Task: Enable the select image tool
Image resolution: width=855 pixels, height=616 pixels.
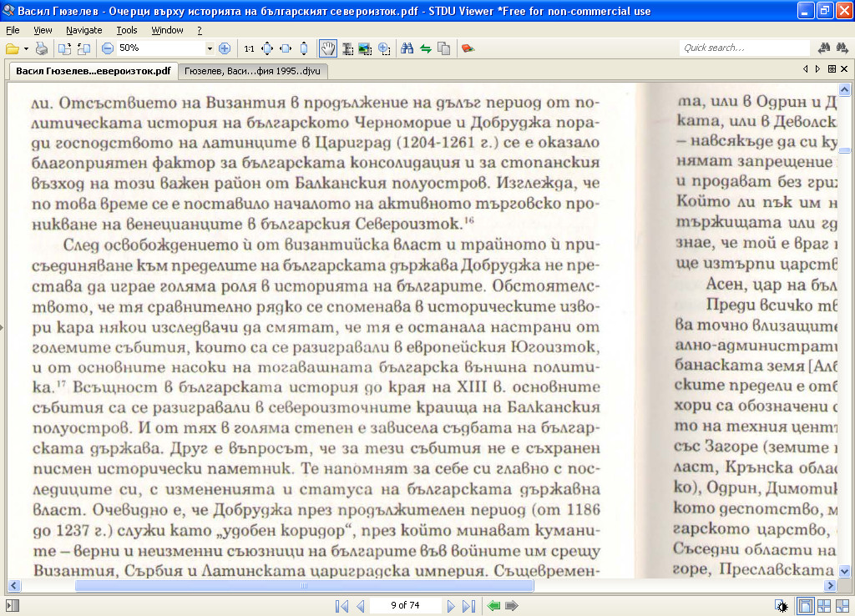Action: point(365,48)
